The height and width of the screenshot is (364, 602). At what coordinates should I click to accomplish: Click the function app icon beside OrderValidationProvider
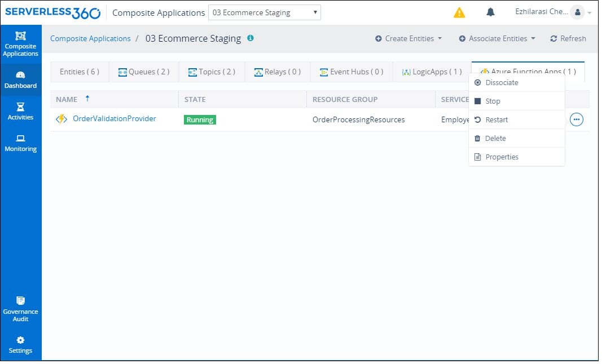click(x=61, y=119)
